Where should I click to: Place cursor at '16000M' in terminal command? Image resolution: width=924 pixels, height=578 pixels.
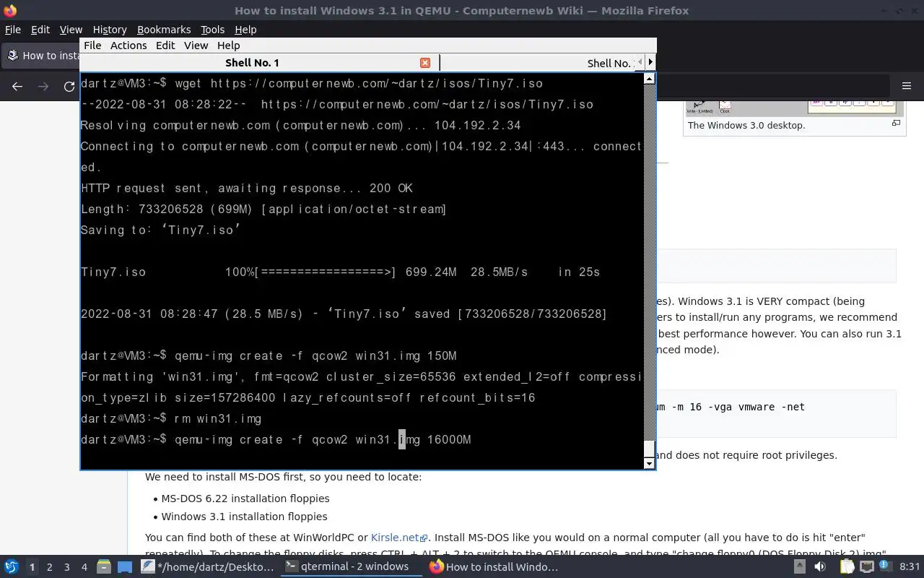click(x=449, y=439)
